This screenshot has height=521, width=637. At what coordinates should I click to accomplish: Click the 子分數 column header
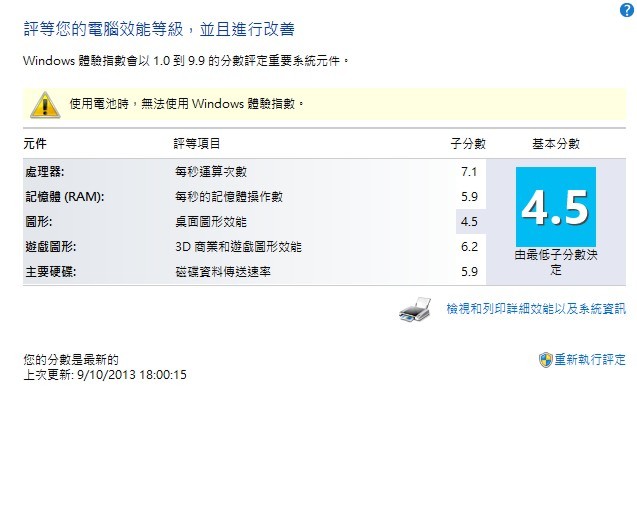point(468,143)
